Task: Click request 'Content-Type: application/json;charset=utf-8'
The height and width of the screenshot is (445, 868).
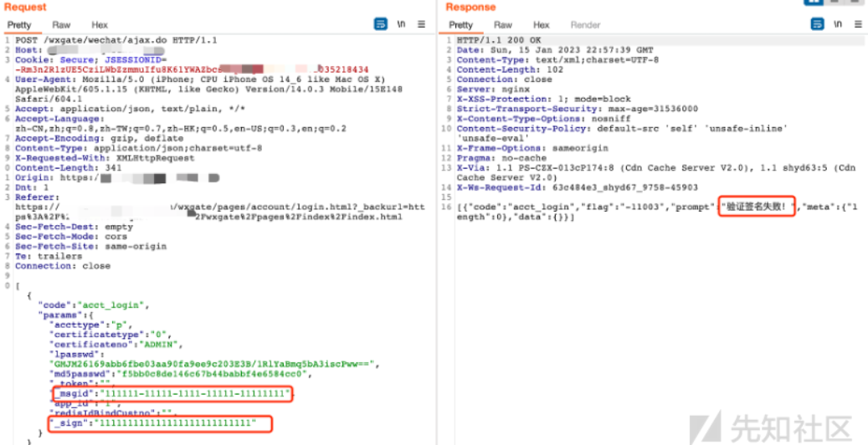Action: tap(138, 148)
